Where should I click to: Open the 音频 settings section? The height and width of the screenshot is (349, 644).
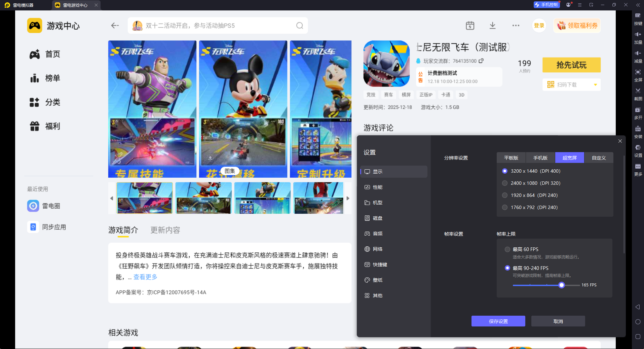click(x=377, y=233)
